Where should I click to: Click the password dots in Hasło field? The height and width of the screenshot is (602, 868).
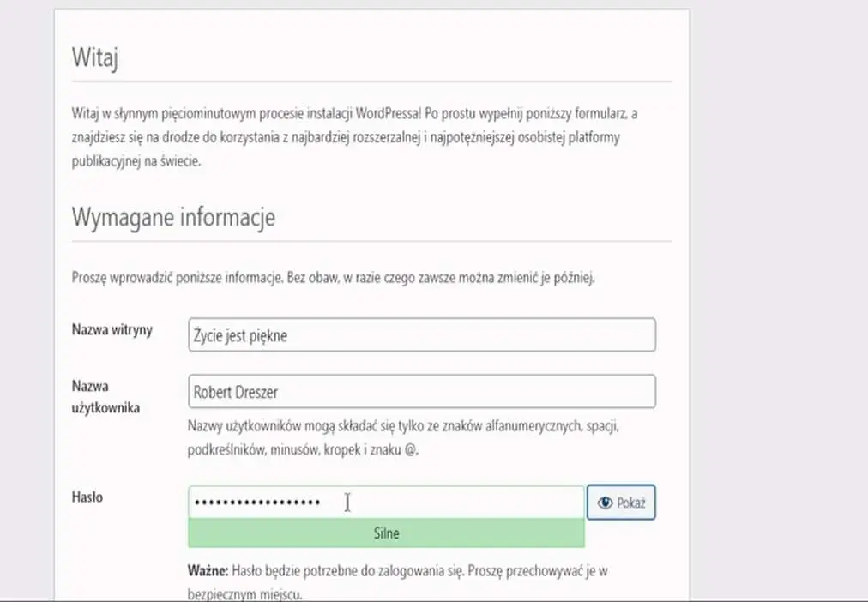point(256,503)
